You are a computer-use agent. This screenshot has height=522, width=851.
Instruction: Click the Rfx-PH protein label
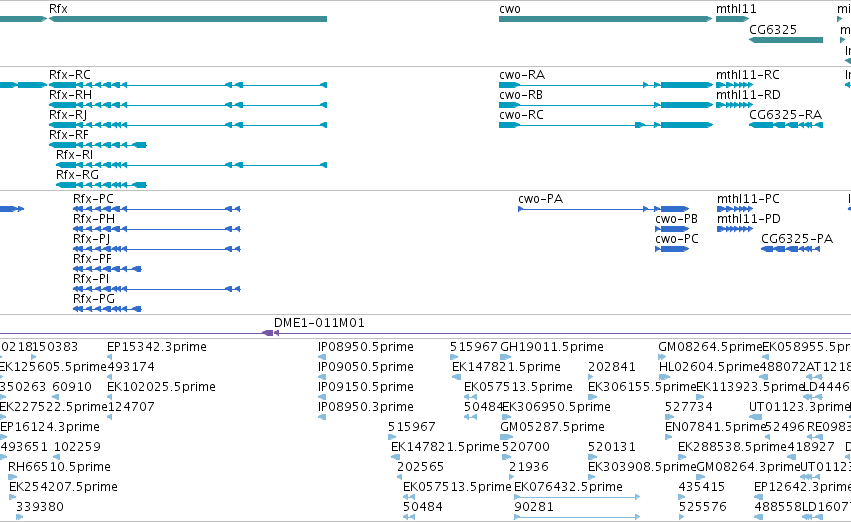[x=94, y=219]
